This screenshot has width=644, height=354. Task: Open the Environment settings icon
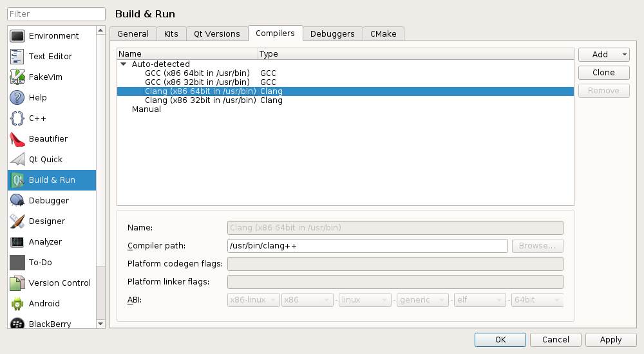[x=17, y=36]
